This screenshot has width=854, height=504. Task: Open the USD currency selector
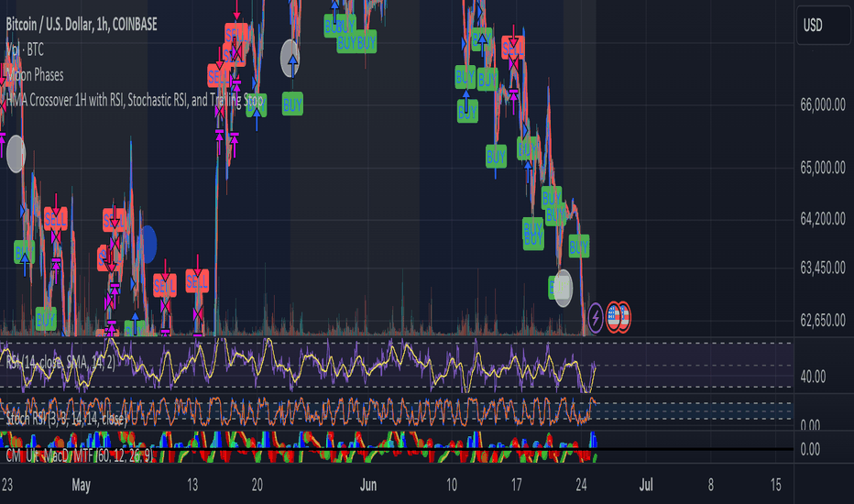[823, 25]
